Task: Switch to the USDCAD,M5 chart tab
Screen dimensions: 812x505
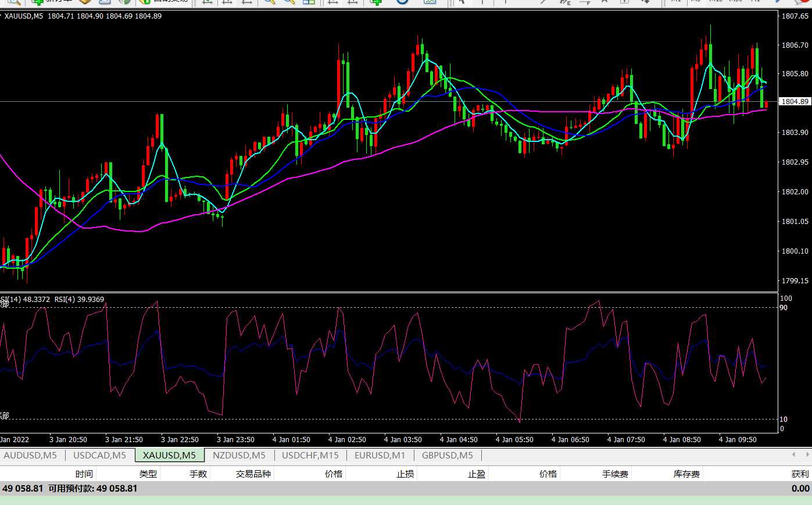Action: 99,455
